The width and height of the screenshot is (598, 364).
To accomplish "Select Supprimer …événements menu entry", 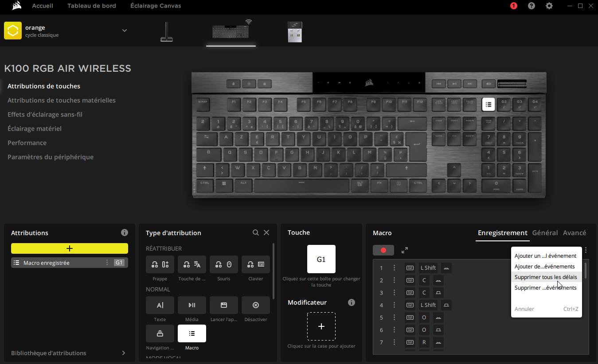I will [x=546, y=287].
